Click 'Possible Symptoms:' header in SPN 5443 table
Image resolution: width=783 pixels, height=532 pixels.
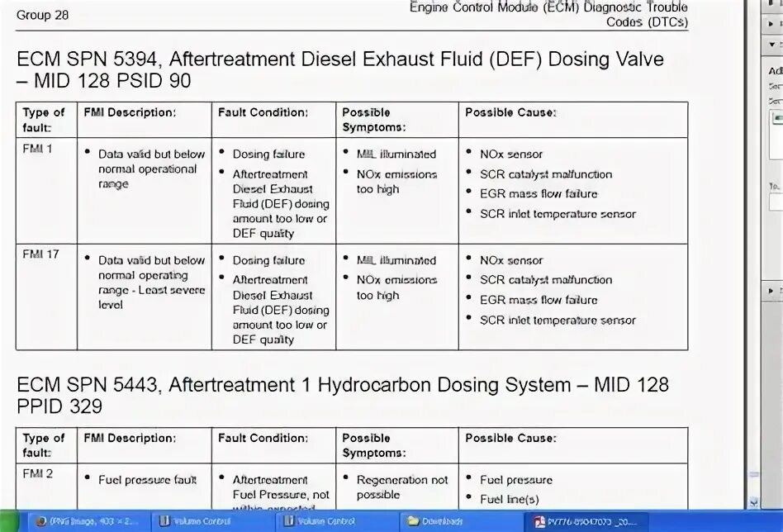[374, 445]
